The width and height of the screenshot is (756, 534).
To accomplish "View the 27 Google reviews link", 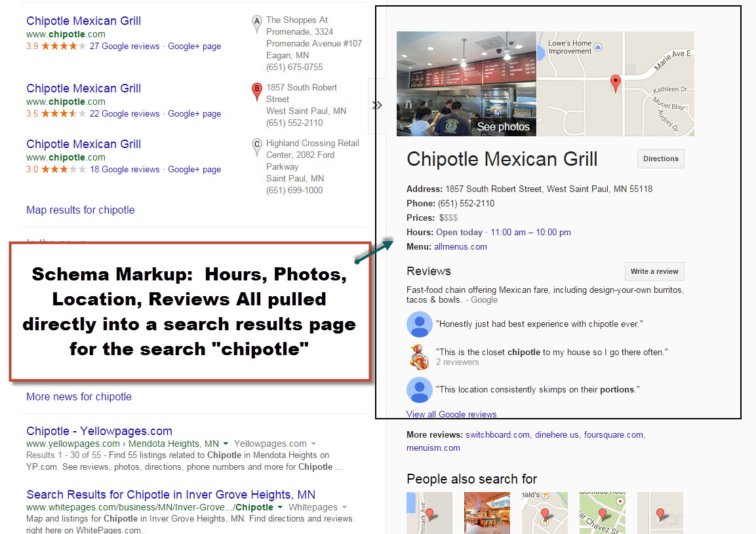I will [125, 47].
